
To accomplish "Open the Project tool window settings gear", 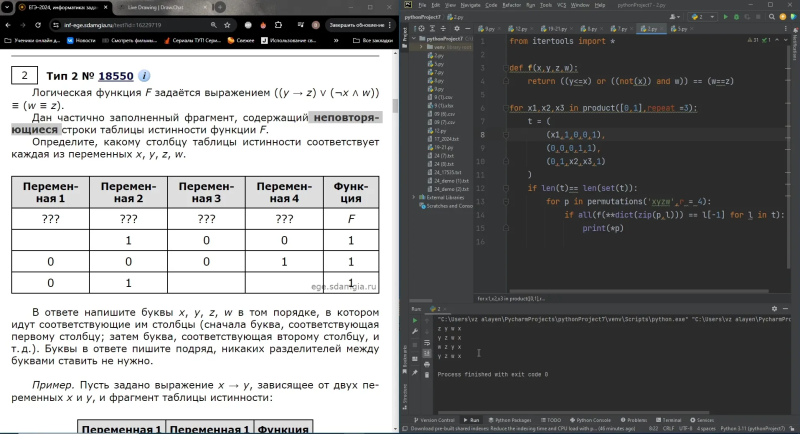I will pos(457,29).
